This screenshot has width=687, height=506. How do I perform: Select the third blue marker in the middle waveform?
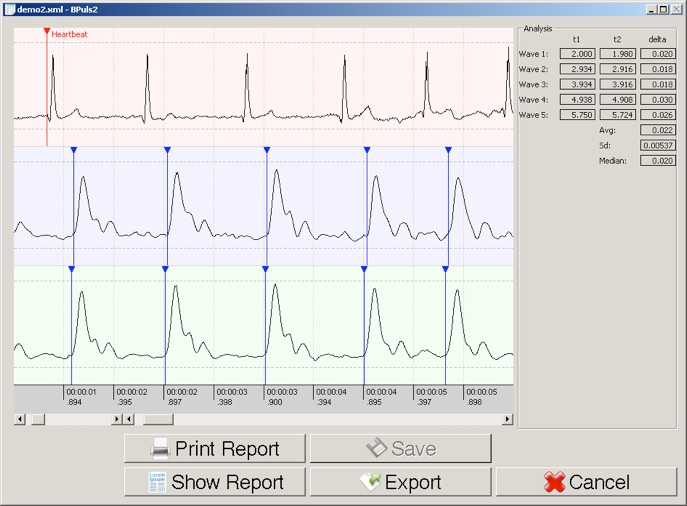(267, 150)
